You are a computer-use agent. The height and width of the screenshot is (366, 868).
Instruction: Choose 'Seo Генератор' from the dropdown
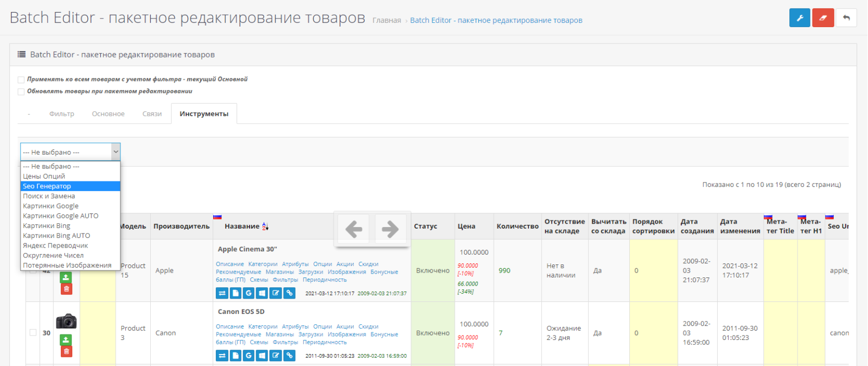coord(71,186)
